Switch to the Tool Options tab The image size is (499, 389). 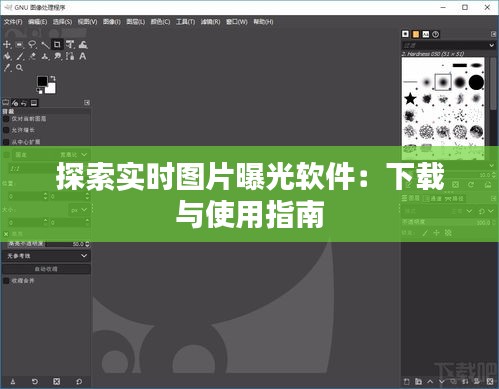(x=6, y=103)
